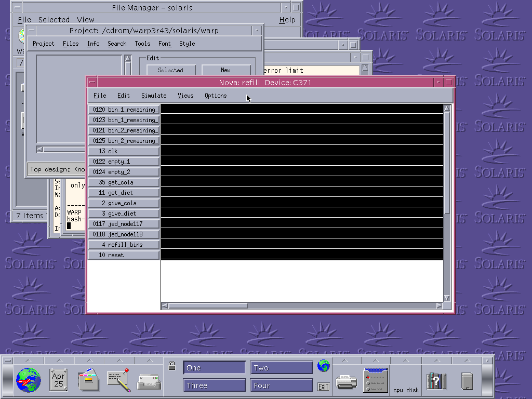Open the Help manager bookshelf icon
This screenshot has height=399, width=532.
(x=436, y=381)
